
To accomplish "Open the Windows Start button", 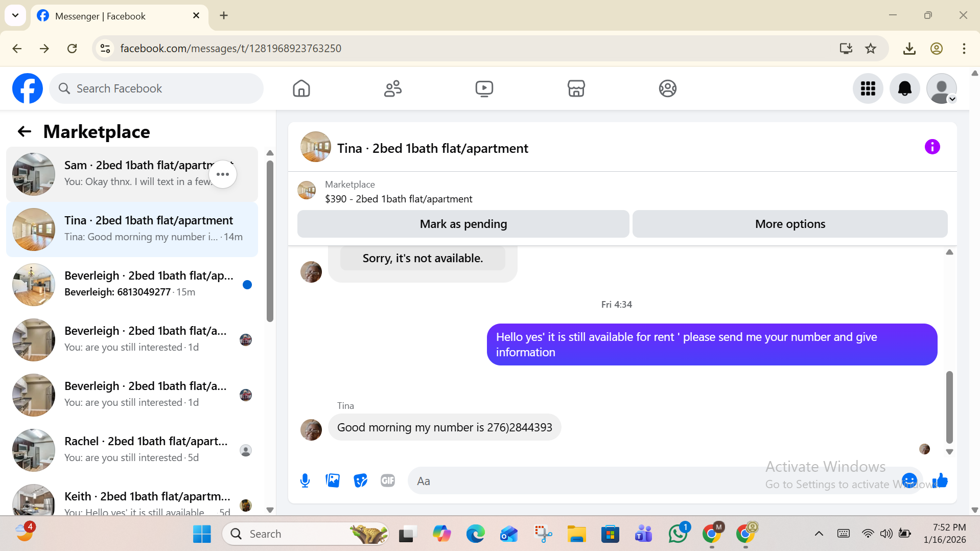I will [x=202, y=534].
